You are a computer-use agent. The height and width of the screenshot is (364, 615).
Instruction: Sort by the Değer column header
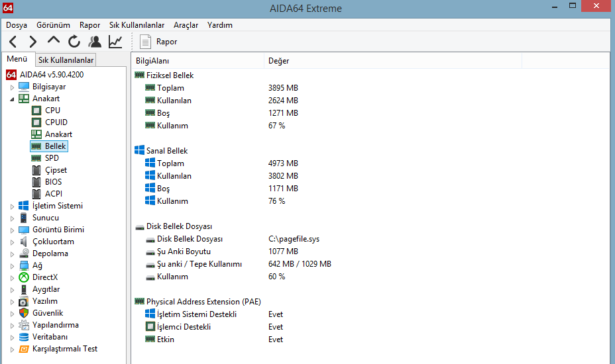tap(393, 61)
